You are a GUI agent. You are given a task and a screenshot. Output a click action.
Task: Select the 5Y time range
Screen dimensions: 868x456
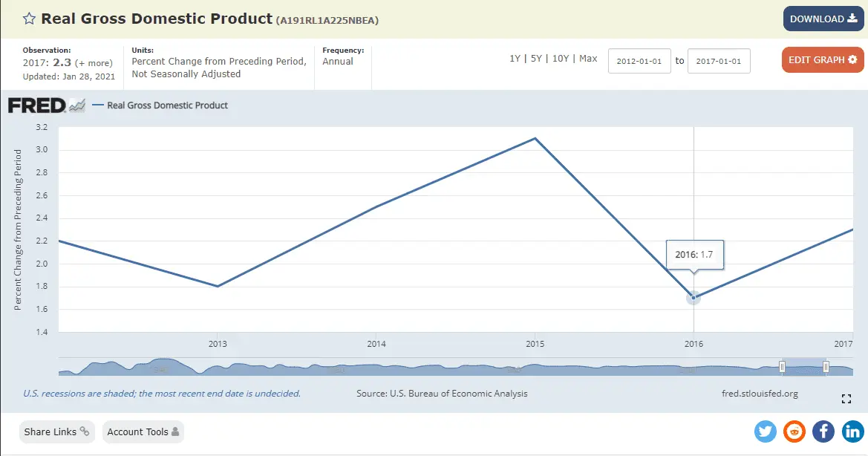click(538, 59)
